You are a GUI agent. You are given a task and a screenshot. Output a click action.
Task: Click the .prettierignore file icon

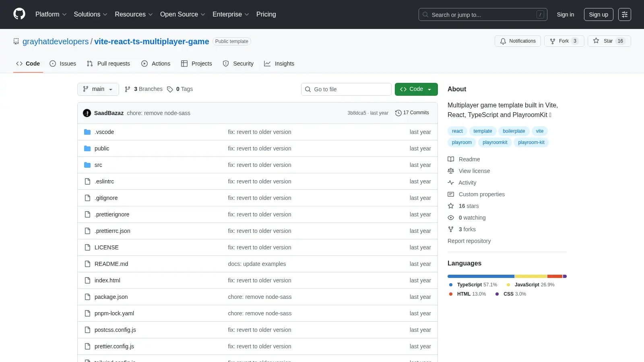(87, 214)
